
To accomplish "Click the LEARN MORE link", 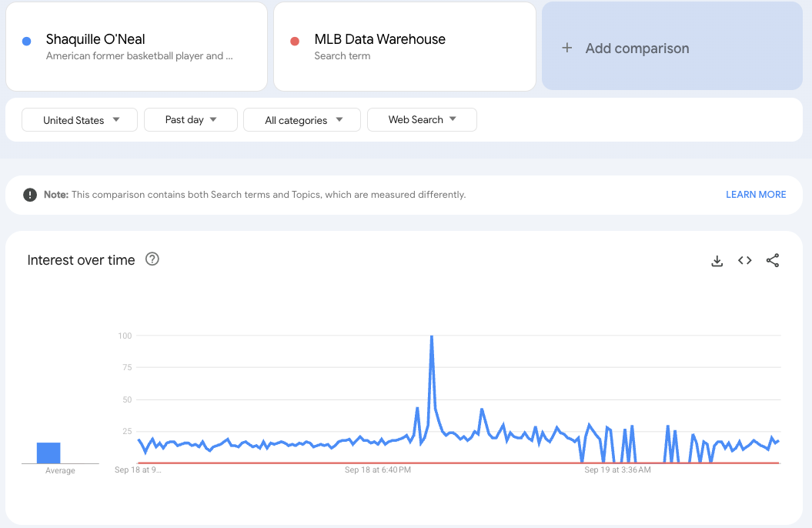I will (x=756, y=195).
